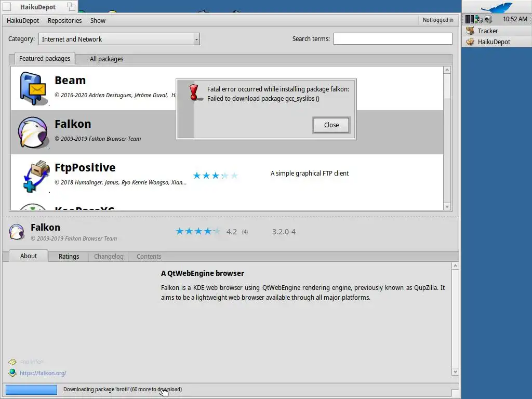Click the Not logged in label
532x399 pixels.
437,20
